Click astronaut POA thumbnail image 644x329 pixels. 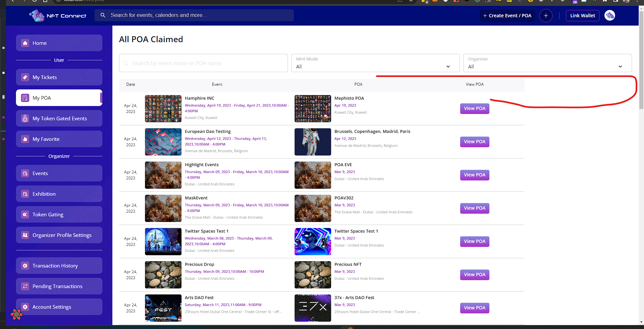pyautogui.click(x=313, y=142)
